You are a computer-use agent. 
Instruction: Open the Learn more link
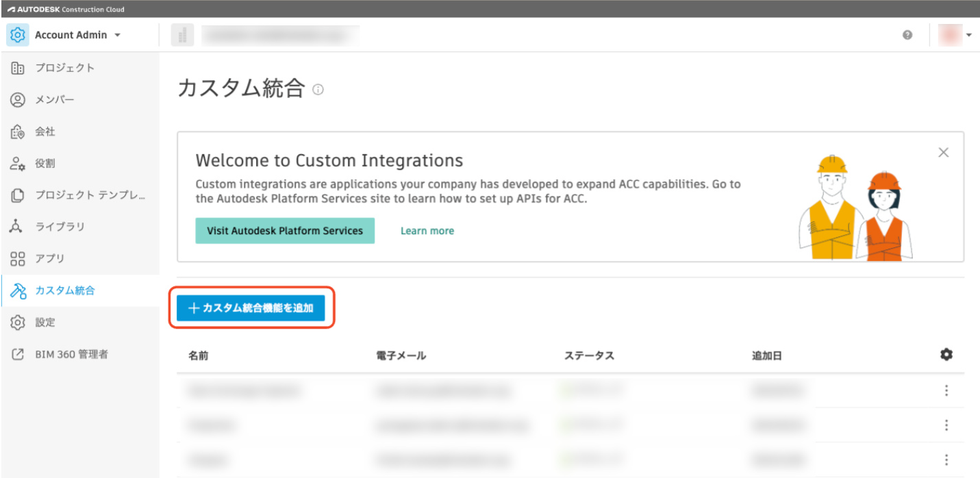(427, 231)
